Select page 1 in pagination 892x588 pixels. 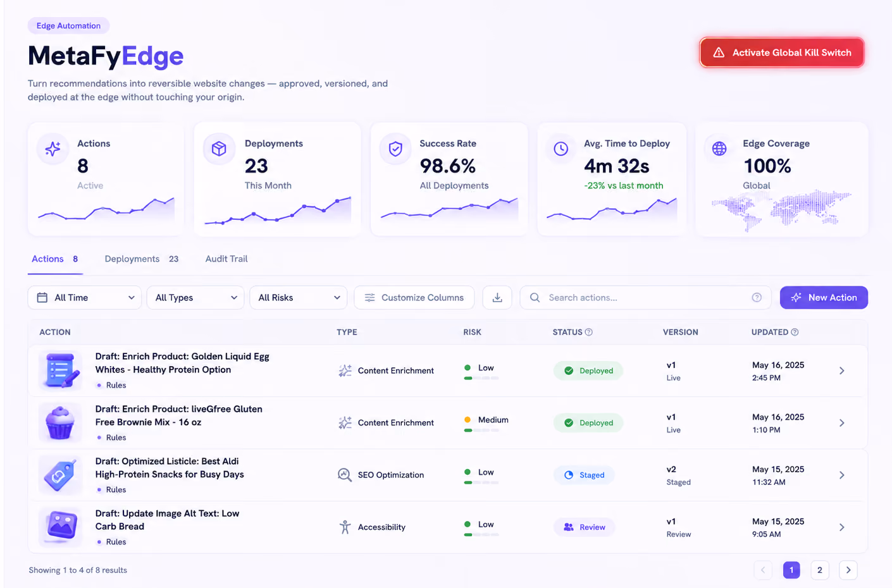point(791,570)
